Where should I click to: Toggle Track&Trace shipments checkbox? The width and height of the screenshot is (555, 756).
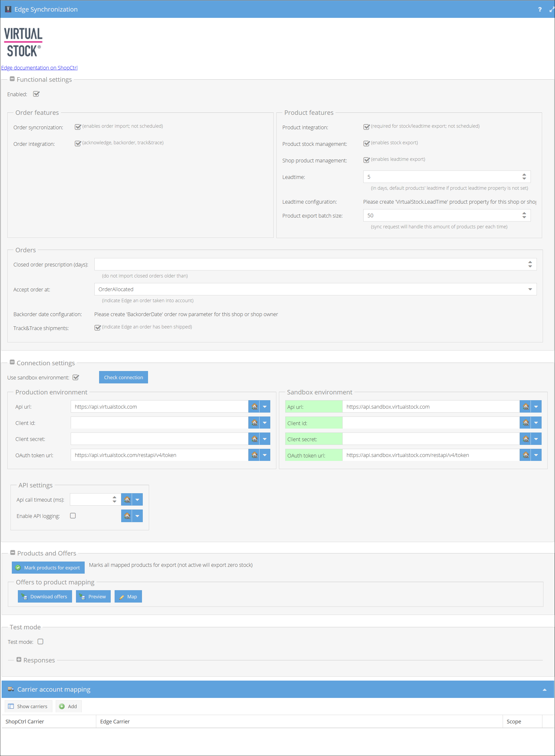pos(98,327)
